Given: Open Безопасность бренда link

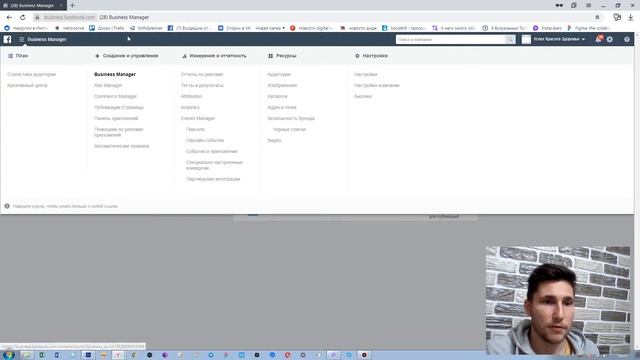Looking at the screenshot, I should (x=291, y=118).
